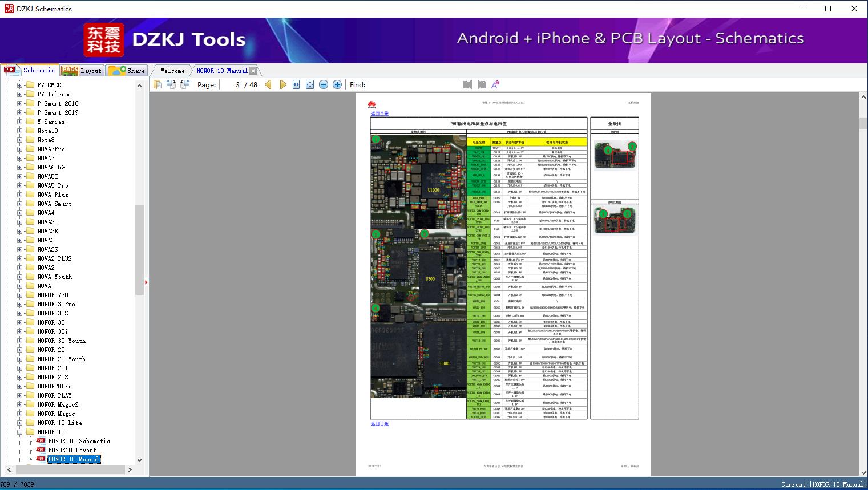Click the find previous icon beside Find field
This screenshot has width=868, height=490.
(x=467, y=84)
